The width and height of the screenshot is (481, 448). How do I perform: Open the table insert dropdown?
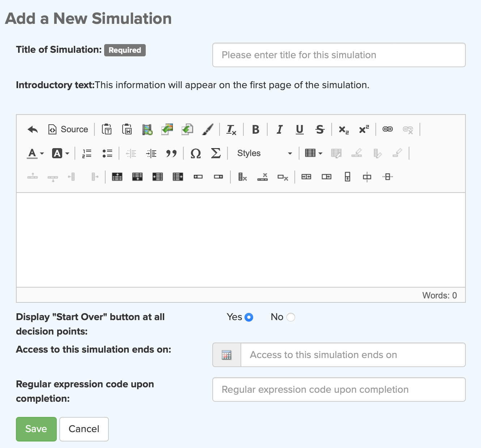click(314, 154)
